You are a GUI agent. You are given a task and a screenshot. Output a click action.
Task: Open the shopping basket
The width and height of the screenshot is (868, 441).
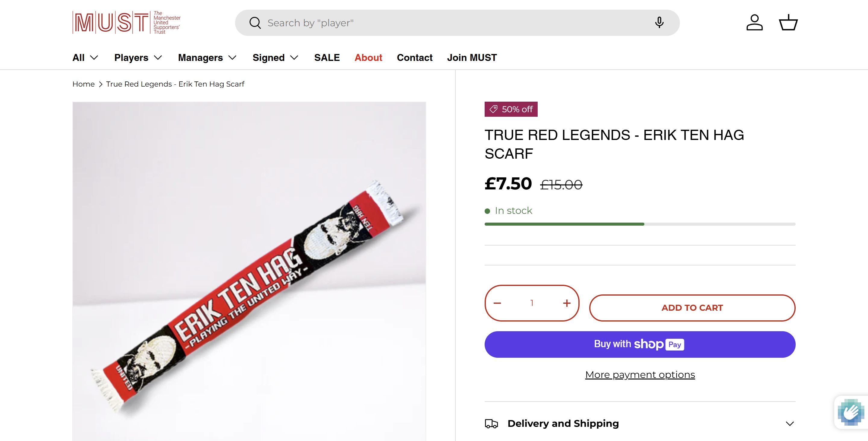[788, 23]
